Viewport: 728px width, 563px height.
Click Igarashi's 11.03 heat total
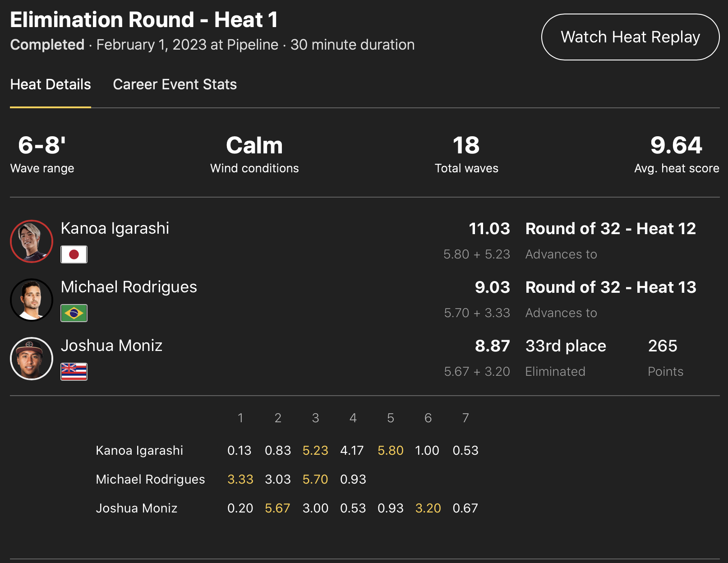pyautogui.click(x=489, y=229)
